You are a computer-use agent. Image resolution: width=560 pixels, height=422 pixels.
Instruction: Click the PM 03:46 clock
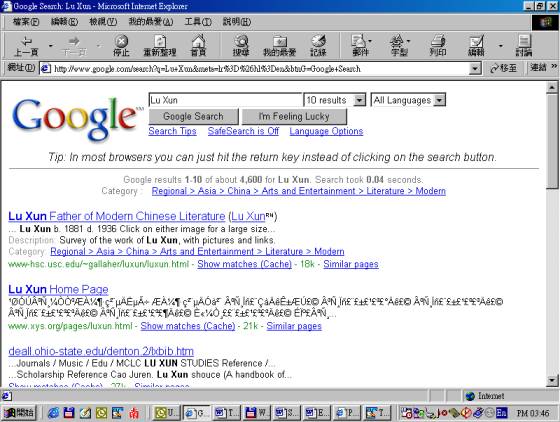(532, 413)
